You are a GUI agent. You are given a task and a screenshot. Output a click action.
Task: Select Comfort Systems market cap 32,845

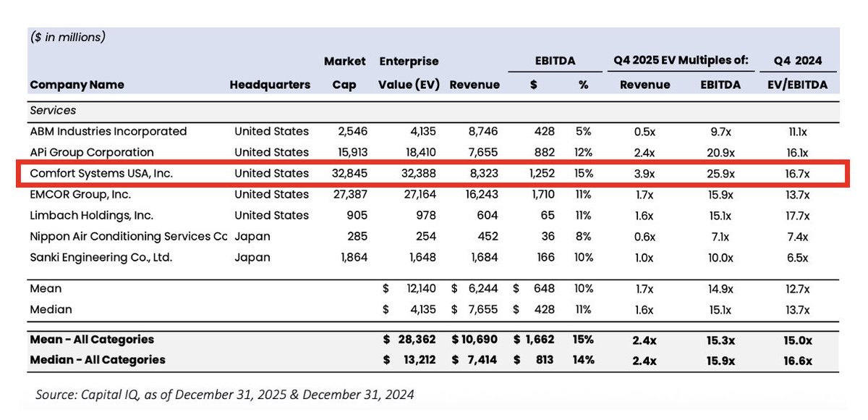[x=349, y=174]
